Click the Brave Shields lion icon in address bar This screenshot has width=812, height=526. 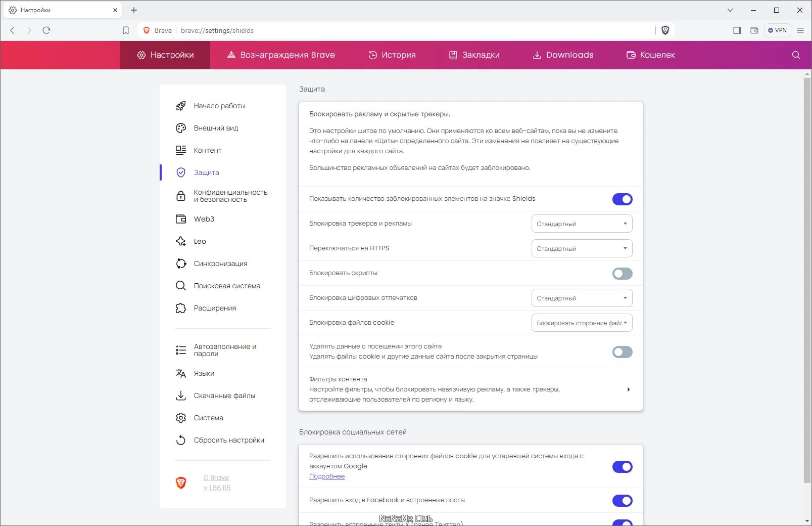point(665,30)
